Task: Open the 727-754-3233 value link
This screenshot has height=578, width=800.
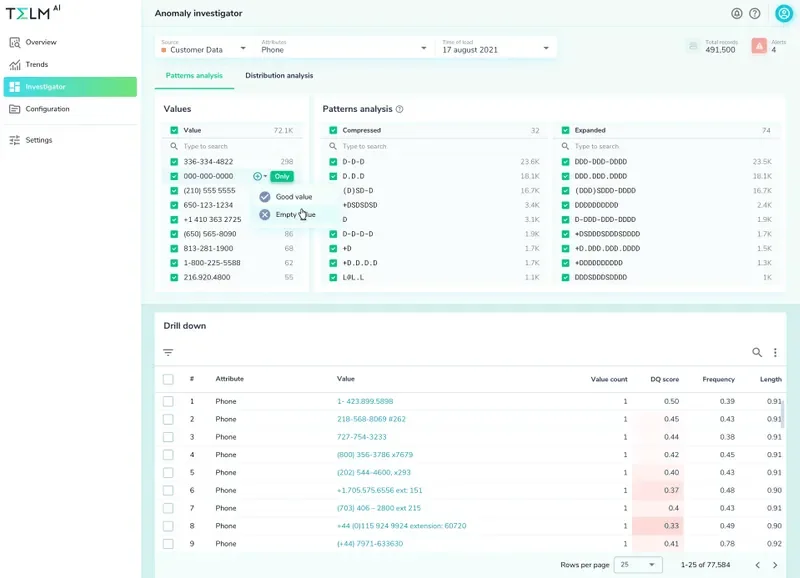Action: [x=361, y=437]
